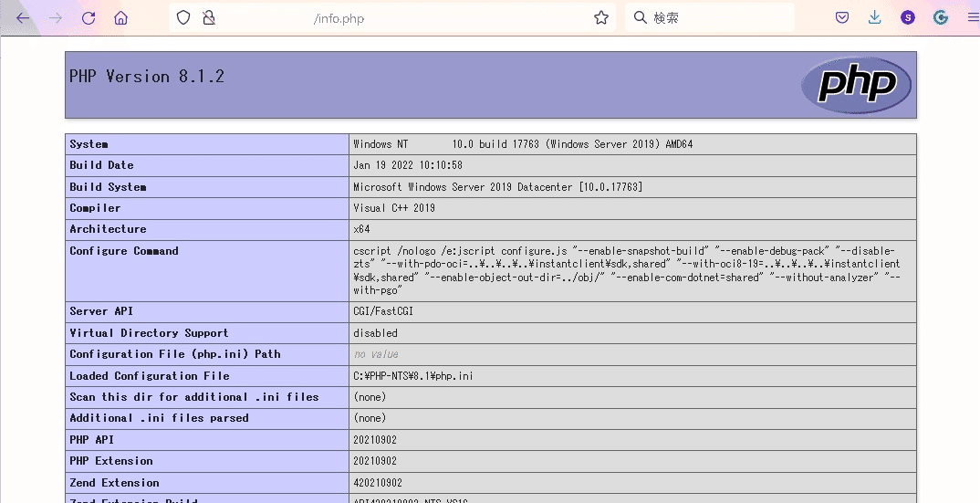Click (none) value in Additional .ini files row
980x503 pixels.
[x=370, y=418]
